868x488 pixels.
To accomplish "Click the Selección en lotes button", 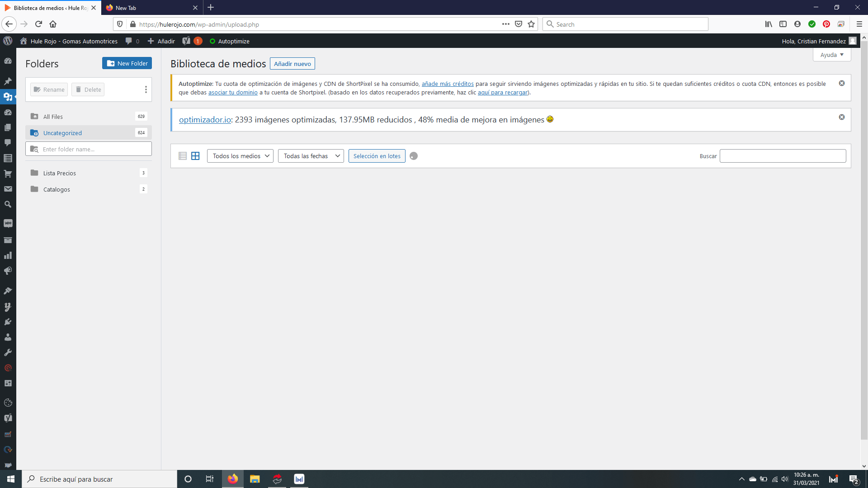I will click(x=377, y=156).
